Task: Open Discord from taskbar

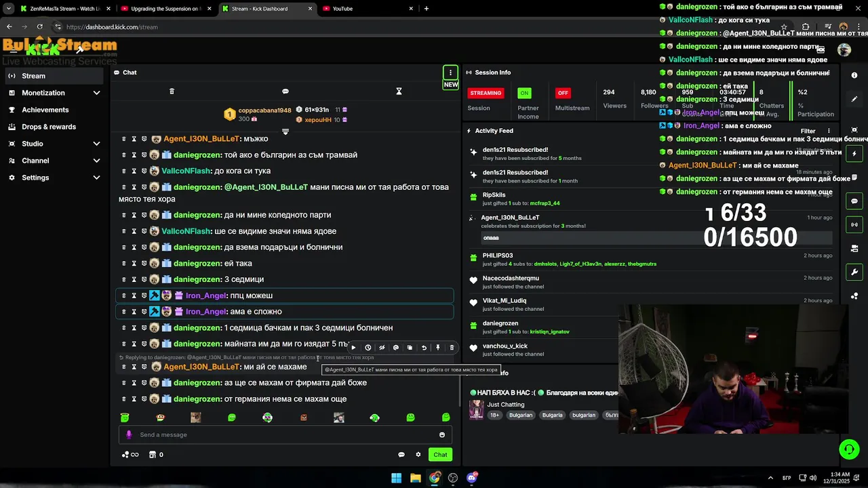Action: 472,478
